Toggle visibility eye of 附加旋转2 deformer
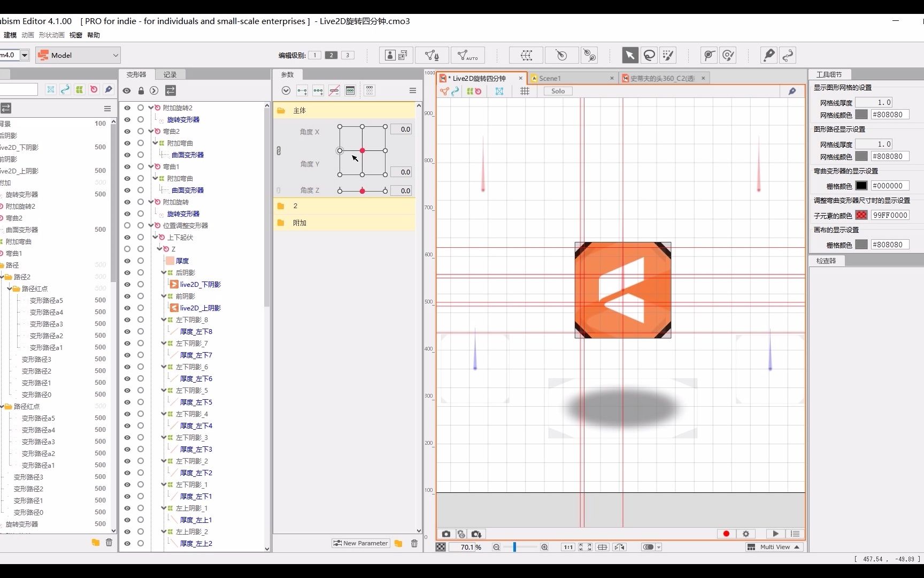 tap(127, 108)
